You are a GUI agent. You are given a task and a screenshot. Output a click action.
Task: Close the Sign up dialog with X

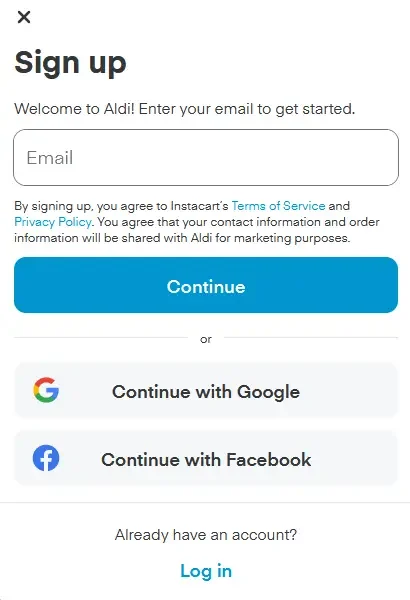click(24, 17)
